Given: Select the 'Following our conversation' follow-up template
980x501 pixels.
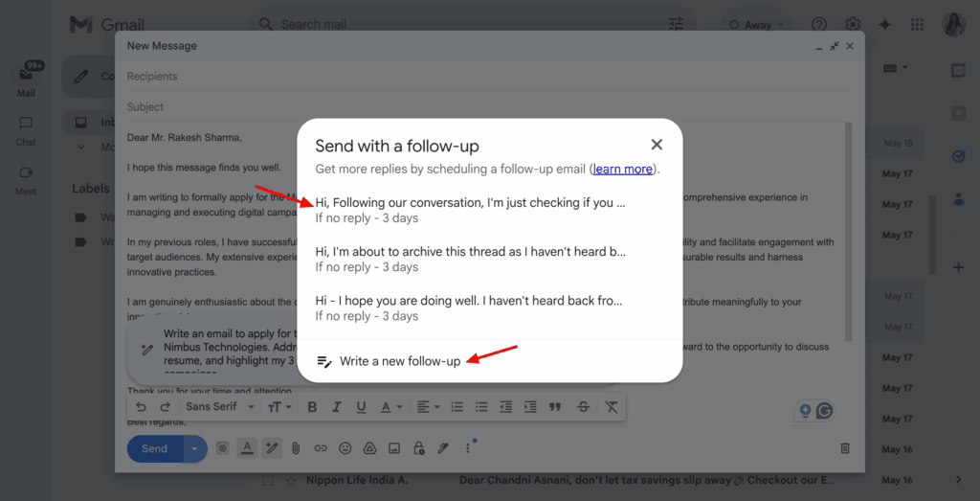Looking at the screenshot, I should (470, 210).
